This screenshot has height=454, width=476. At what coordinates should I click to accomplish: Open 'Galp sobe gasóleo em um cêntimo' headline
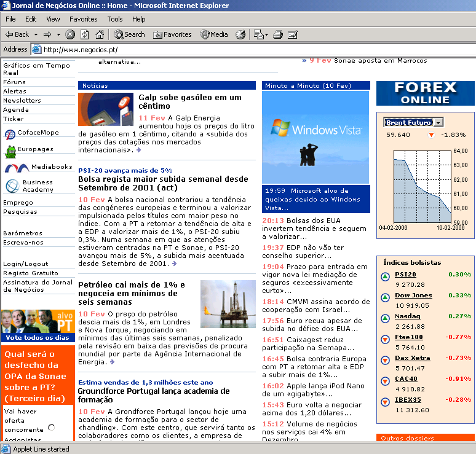[190, 101]
